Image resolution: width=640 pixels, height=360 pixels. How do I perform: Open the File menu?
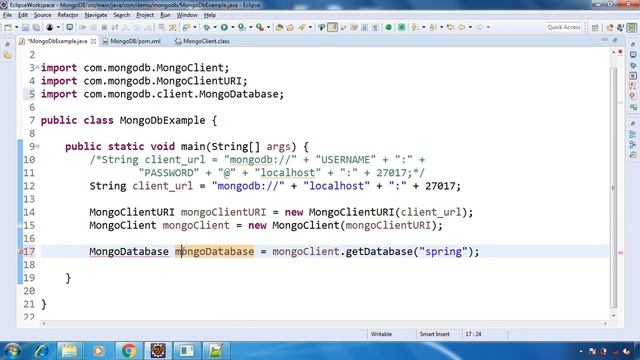click(x=7, y=15)
